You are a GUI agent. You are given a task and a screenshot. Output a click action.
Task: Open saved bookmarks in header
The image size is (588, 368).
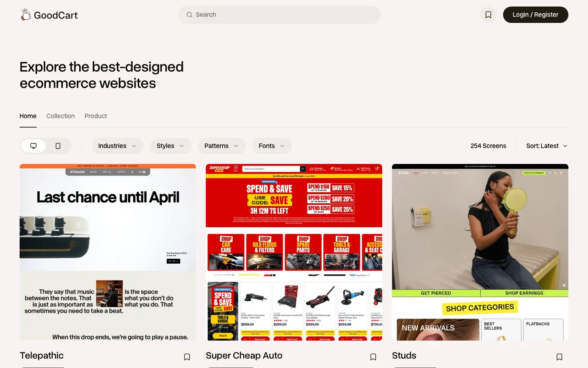click(x=488, y=15)
